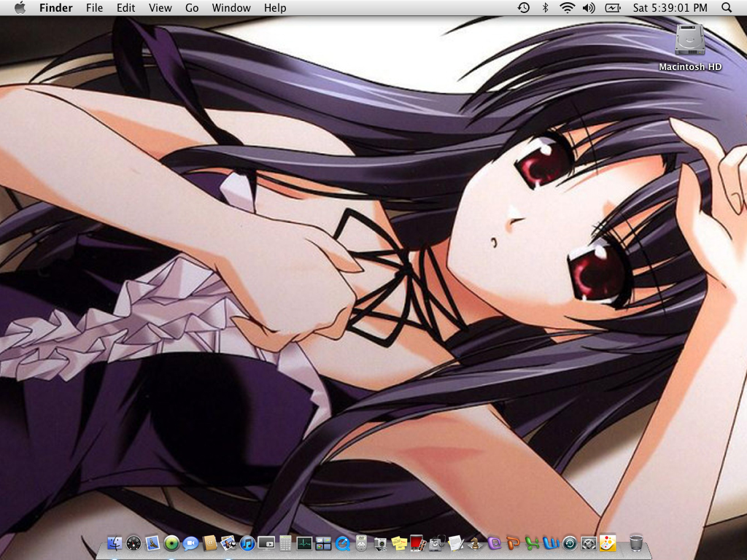
Task: Open Stickies from the Dock
Action: tap(399, 542)
